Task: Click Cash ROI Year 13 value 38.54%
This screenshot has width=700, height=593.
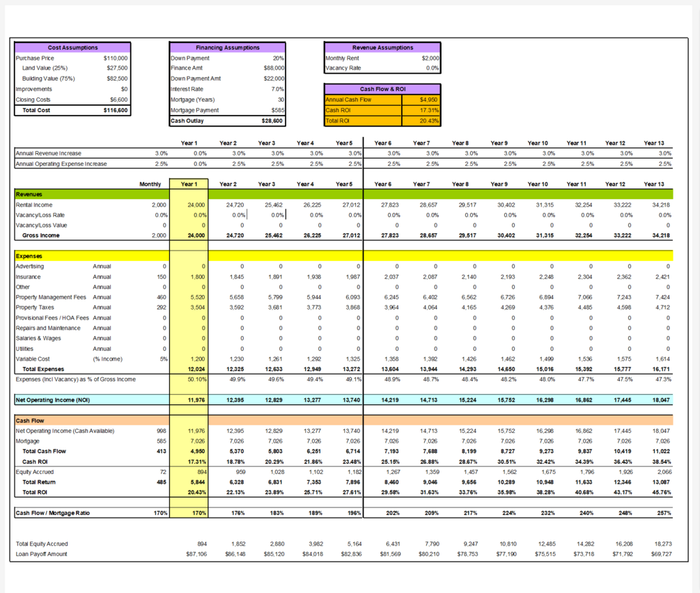Action: [x=662, y=462]
